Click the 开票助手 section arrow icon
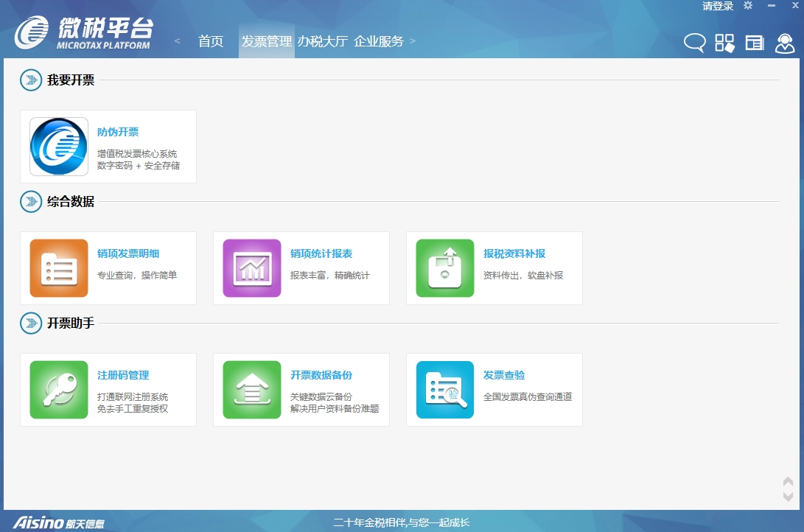Viewport: 804px width, 532px height. tap(31, 323)
